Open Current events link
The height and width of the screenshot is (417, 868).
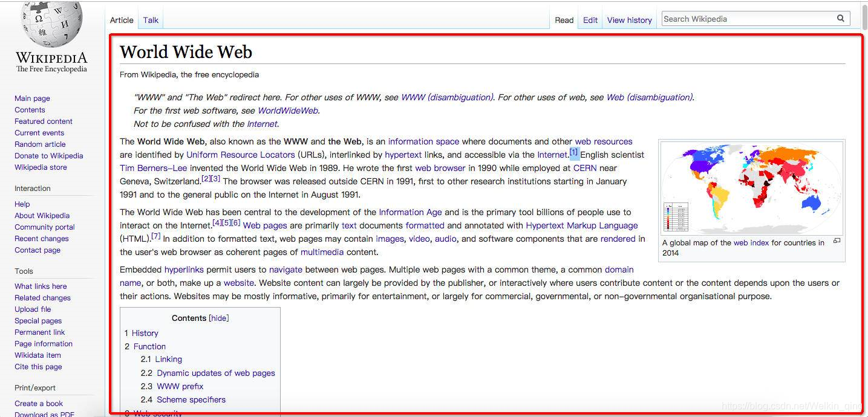[39, 133]
